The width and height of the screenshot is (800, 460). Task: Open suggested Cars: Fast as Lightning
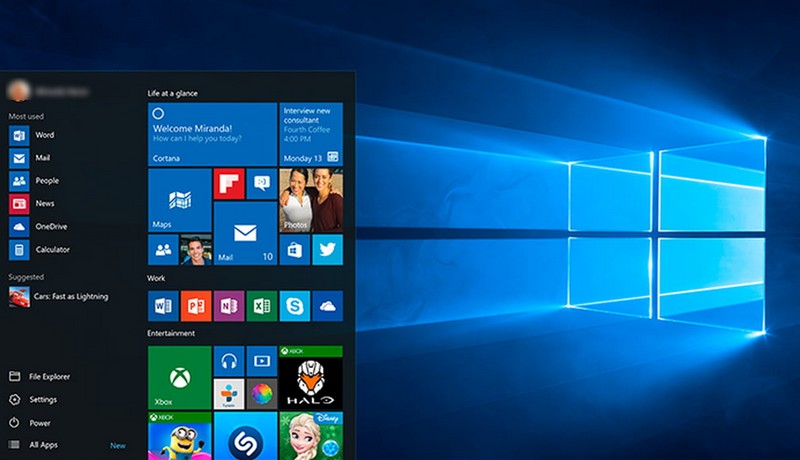point(59,296)
